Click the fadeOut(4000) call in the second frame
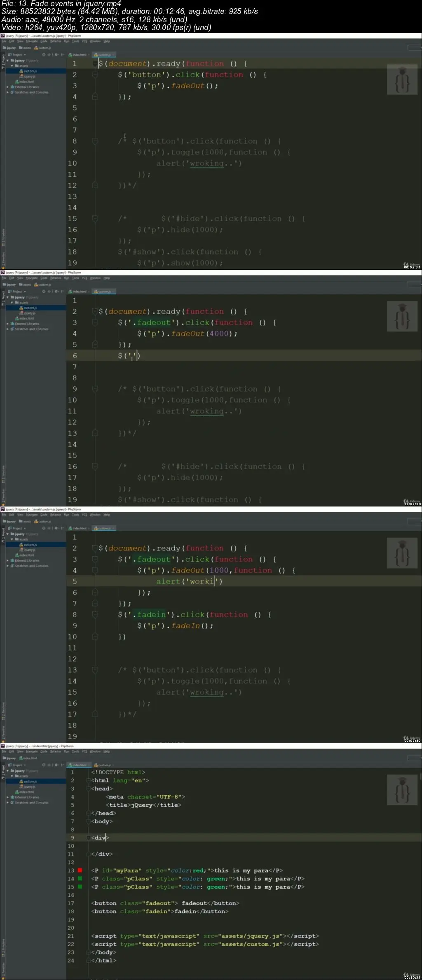 [204, 334]
